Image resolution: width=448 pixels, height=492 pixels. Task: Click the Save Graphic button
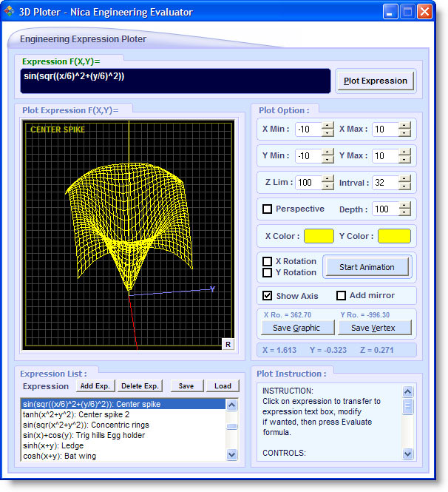tap(296, 328)
